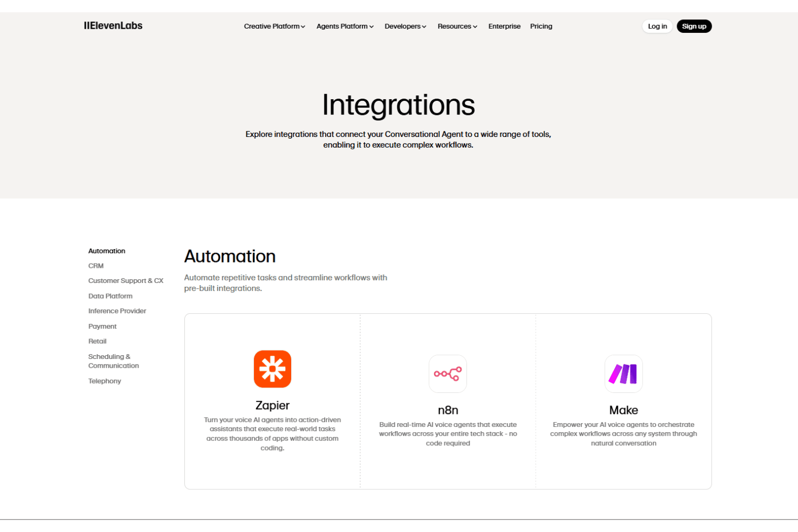
Task: Open the Make purple stripes icon
Action: (623, 374)
